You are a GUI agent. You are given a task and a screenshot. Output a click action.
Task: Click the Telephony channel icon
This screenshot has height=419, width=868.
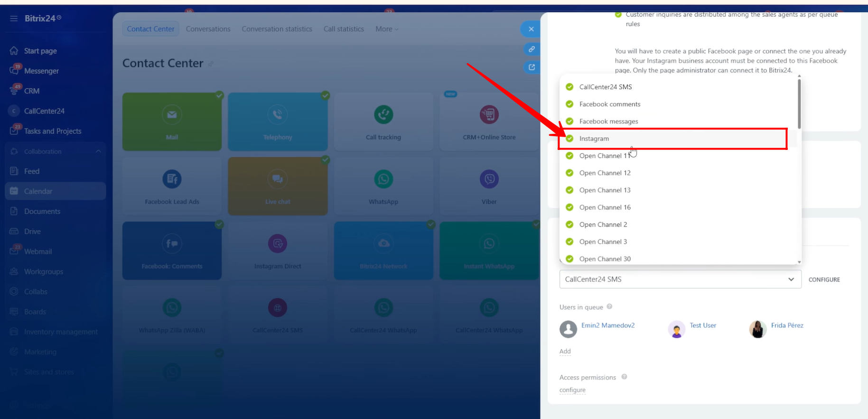click(x=278, y=114)
